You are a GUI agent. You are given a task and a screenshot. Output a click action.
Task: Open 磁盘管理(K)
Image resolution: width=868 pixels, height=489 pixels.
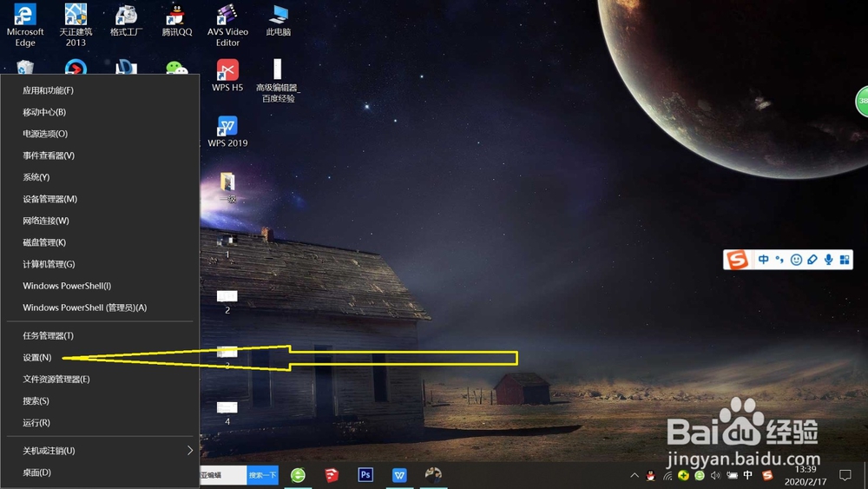pyautogui.click(x=100, y=242)
